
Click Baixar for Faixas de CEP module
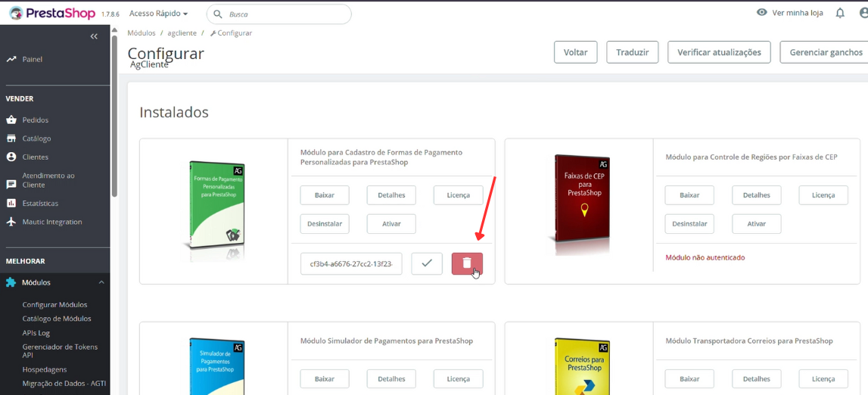[689, 195]
